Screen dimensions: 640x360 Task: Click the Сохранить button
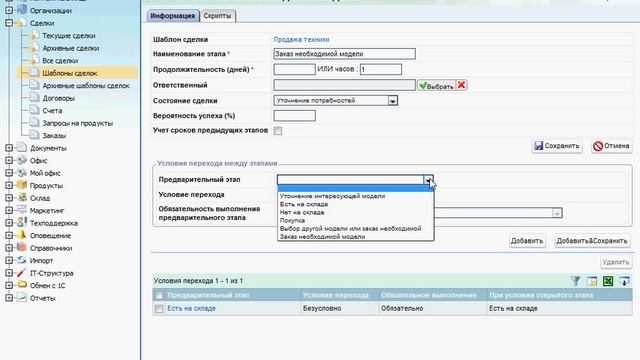tap(557, 146)
